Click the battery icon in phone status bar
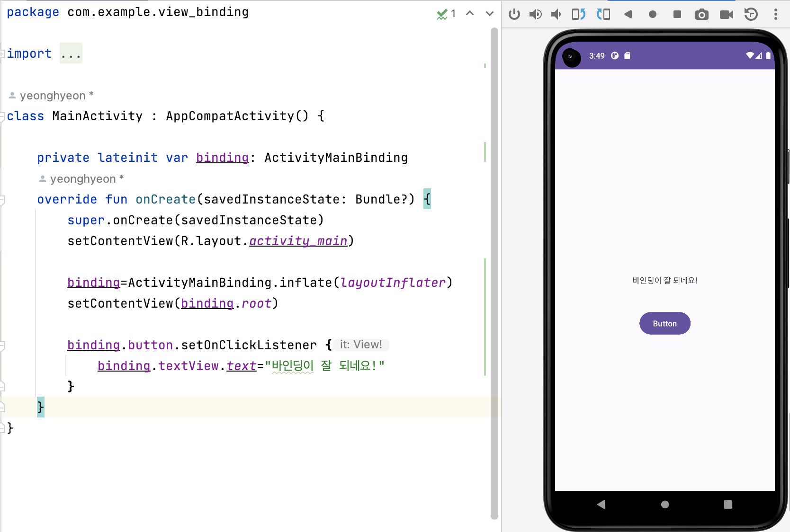The image size is (790, 532). [x=768, y=55]
